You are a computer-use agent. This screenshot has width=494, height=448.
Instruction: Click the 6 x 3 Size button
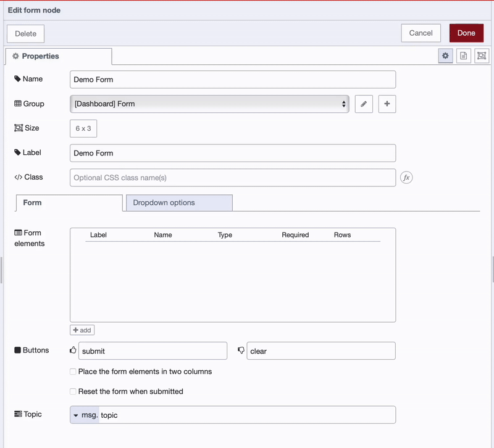(x=83, y=128)
